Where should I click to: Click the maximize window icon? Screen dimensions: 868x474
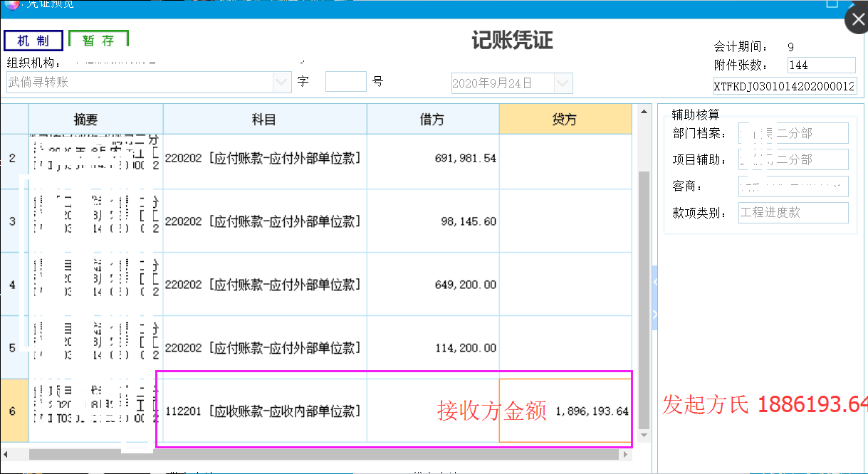tap(832, 4)
